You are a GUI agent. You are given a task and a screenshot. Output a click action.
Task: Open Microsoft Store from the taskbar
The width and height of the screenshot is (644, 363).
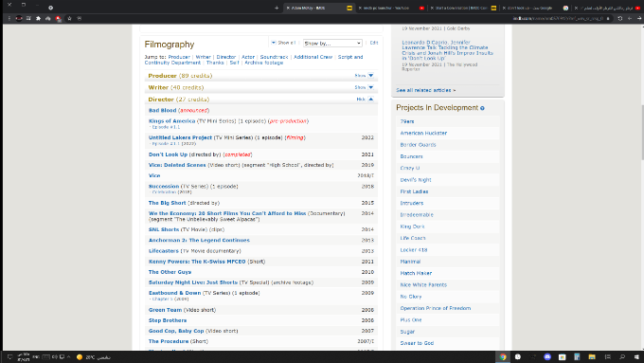(562, 356)
